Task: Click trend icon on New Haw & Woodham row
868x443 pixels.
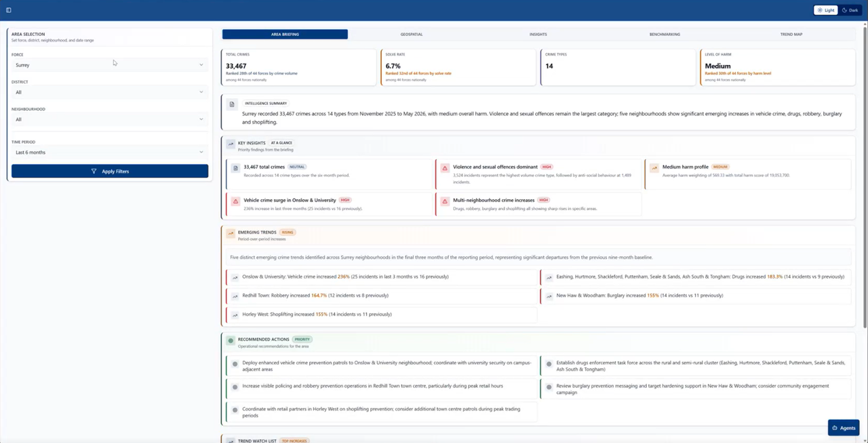Action: coord(549,296)
